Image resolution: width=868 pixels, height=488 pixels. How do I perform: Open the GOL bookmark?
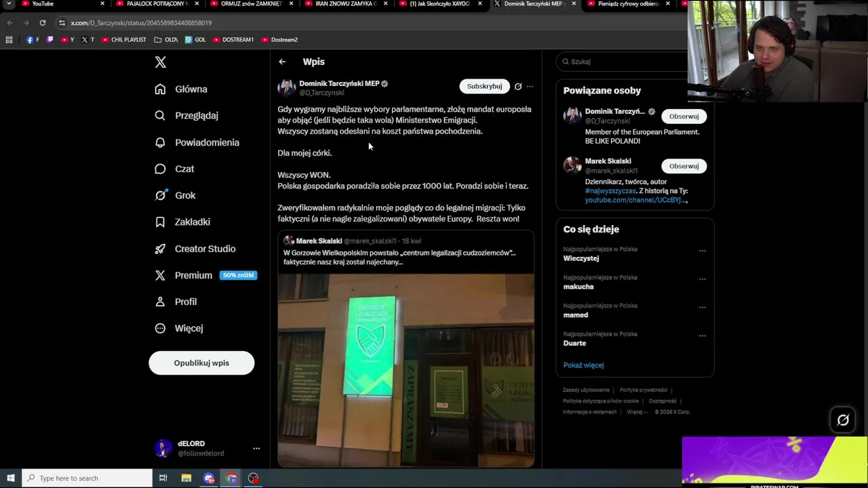[195, 40]
